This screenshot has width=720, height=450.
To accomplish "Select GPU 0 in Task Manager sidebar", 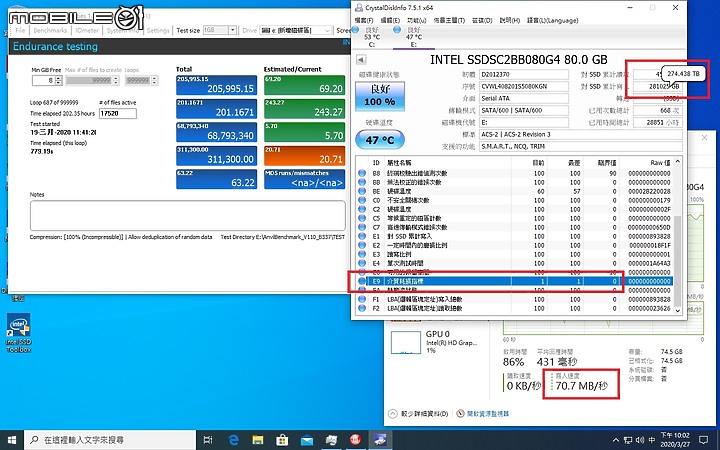I will [434, 342].
